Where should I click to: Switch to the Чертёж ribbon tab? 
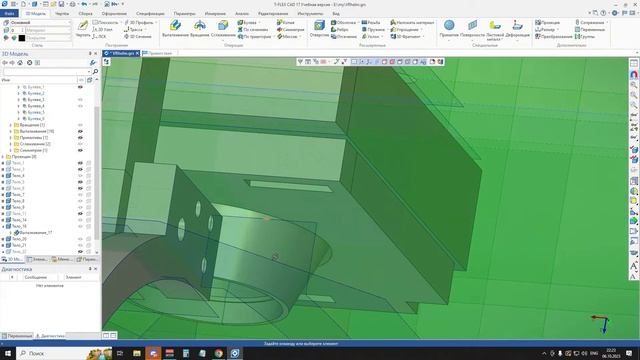[62, 13]
